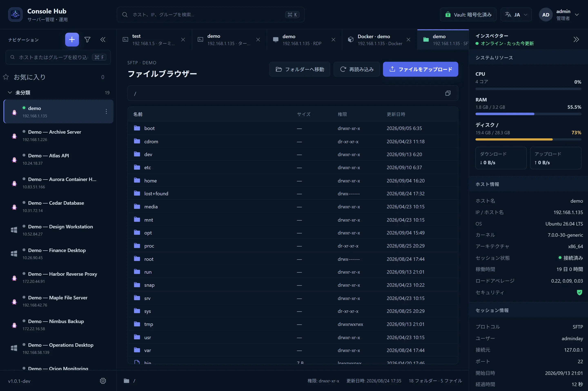Click the Vault: 暗号化済み status button
This screenshot has height=391, width=588.
click(468, 14)
